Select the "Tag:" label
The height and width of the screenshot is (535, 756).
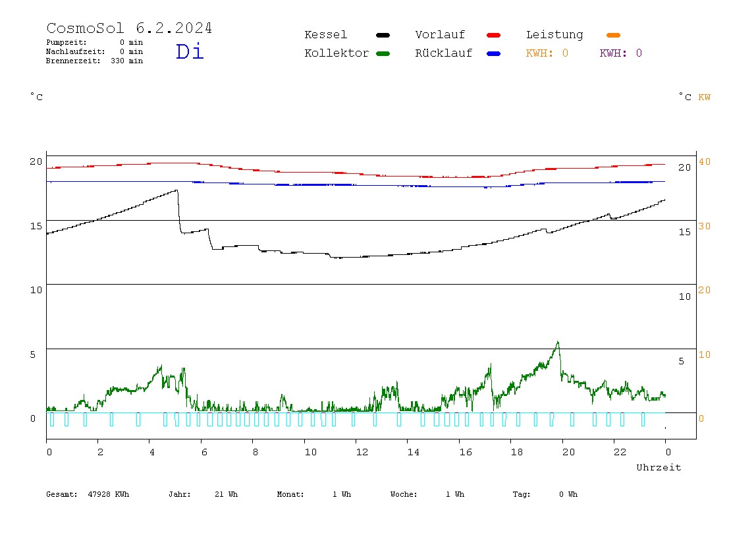(521, 494)
